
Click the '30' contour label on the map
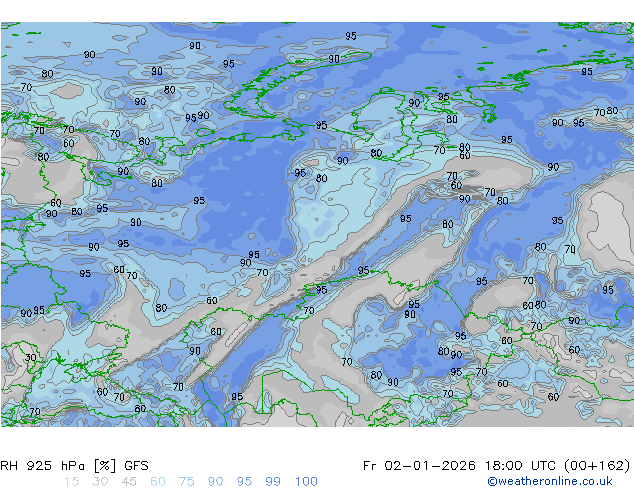tap(30, 358)
